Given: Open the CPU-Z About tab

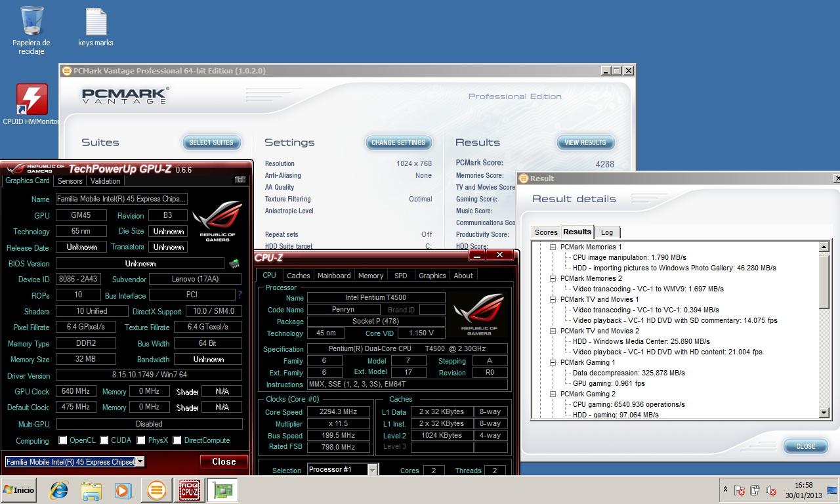Looking at the screenshot, I should pos(463,276).
